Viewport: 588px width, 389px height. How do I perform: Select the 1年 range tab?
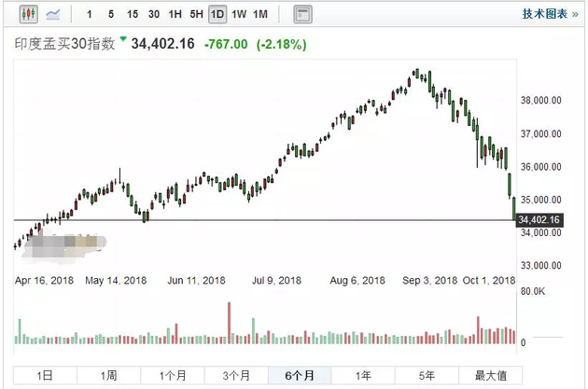point(363,376)
